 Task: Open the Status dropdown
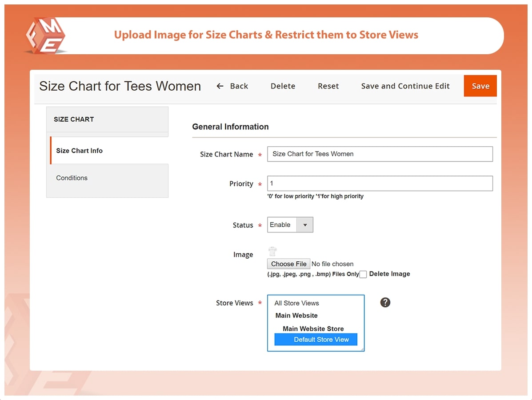pyautogui.click(x=290, y=225)
